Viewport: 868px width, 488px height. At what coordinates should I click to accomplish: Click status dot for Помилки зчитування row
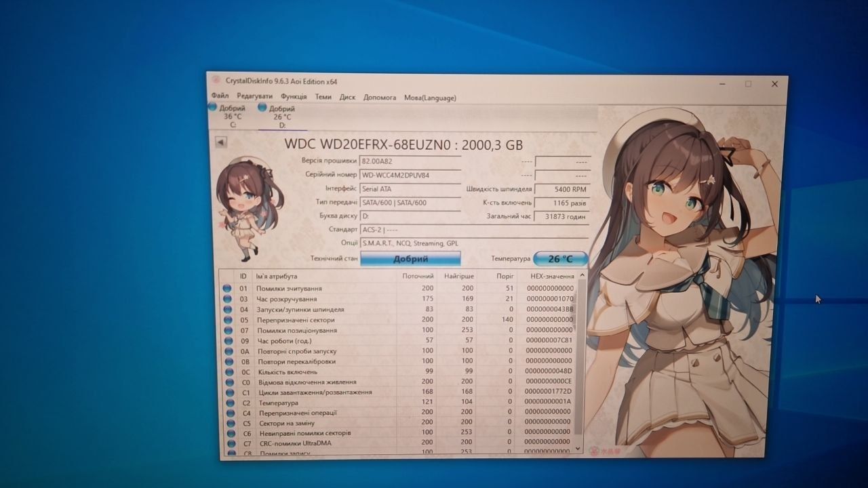point(227,288)
